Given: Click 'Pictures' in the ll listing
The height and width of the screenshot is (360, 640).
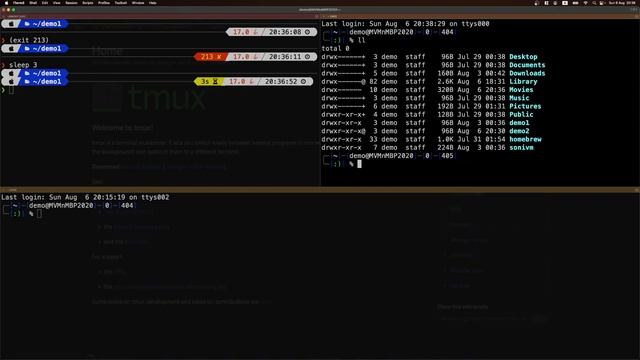Looking at the screenshot, I should coord(525,106).
